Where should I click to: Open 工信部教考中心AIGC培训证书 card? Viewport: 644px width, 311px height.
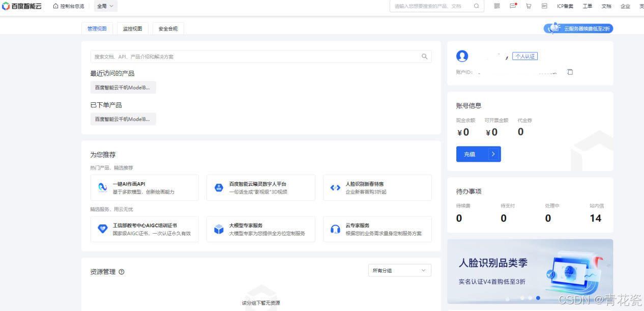point(144,229)
